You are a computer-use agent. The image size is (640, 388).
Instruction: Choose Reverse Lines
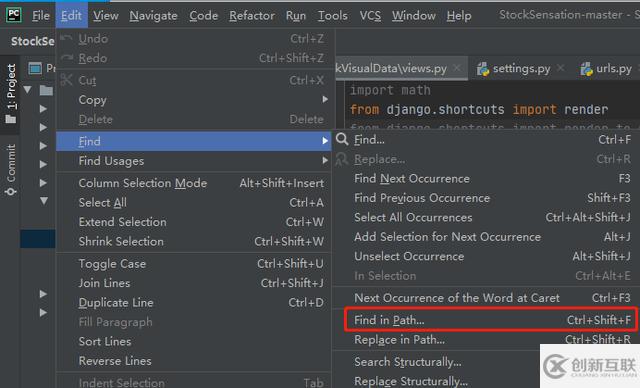193,361
